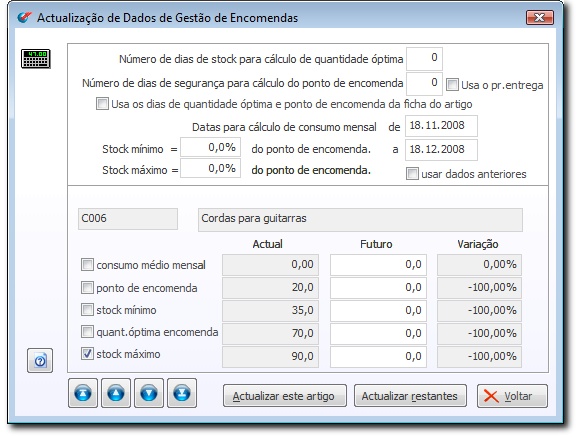Uncheck the 'stock máximo' checkbox
This screenshot has width=584, height=437.
pyautogui.click(x=87, y=354)
